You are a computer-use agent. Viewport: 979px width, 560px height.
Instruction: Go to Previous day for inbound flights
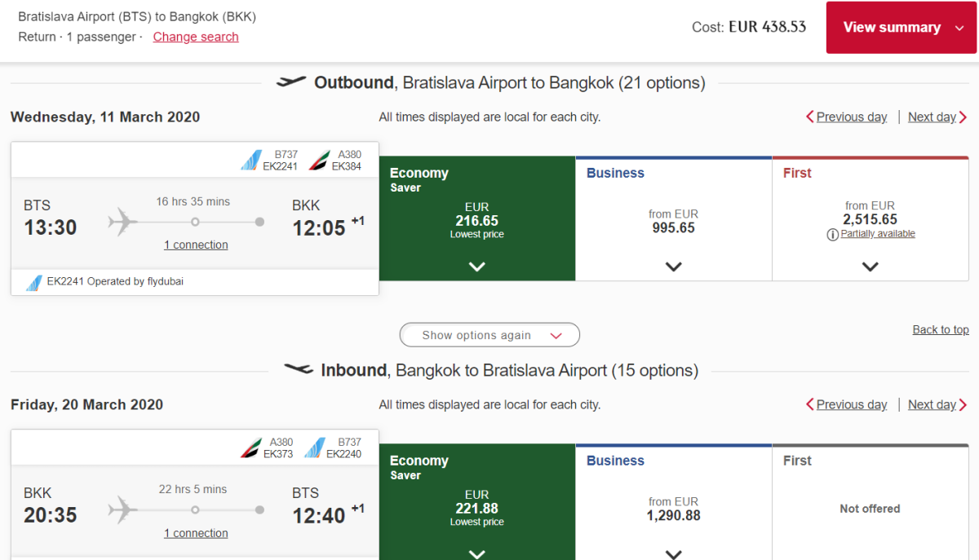847,404
